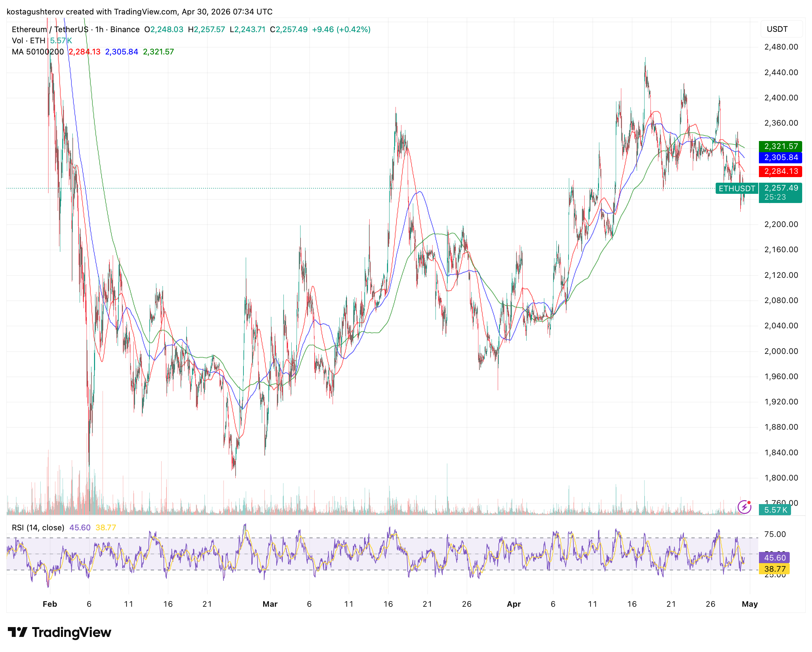812x652 pixels.
Task: Click the Apr label on time axis
Action: [x=514, y=604]
